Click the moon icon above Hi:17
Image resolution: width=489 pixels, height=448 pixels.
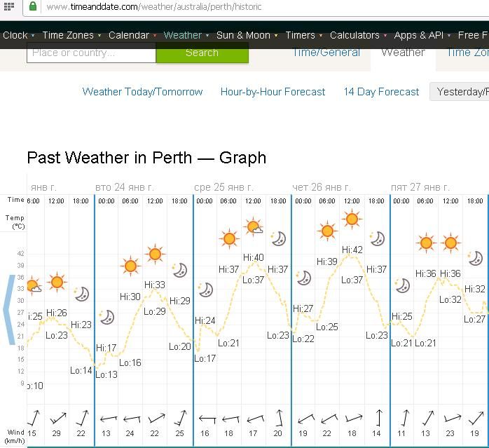point(106,318)
